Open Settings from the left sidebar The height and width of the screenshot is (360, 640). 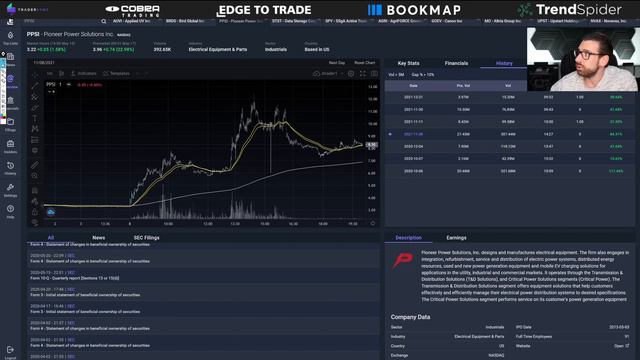pyautogui.click(x=11, y=190)
